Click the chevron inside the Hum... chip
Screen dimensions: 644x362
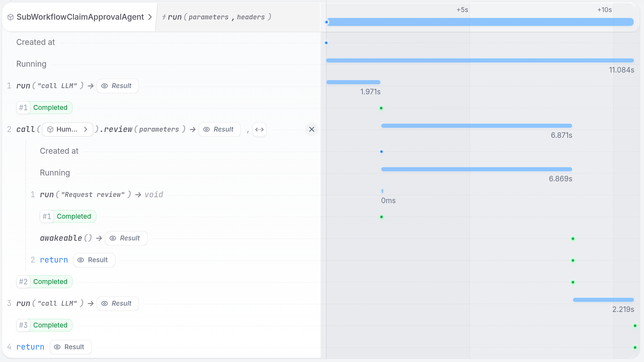(x=86, y=130)
